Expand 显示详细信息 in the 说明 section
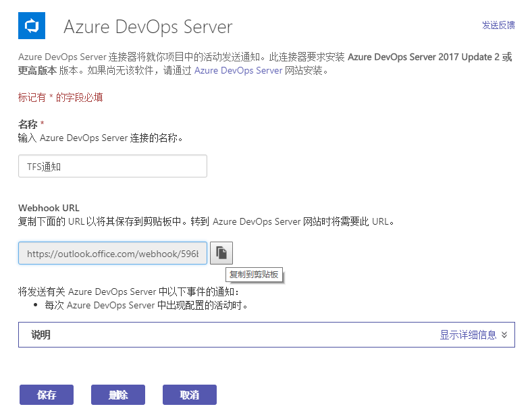 tap(474, 335)
